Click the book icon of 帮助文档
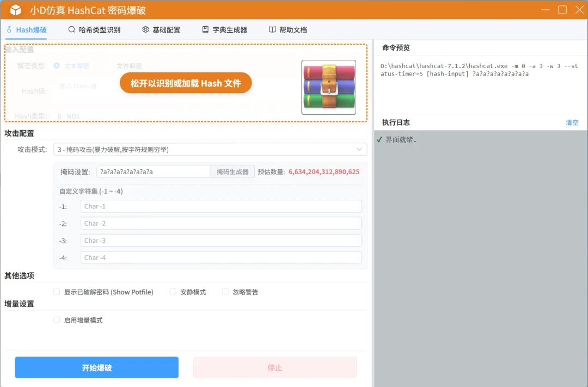The image size is (588, 387). pyautogui.click(x=272, y=29)
